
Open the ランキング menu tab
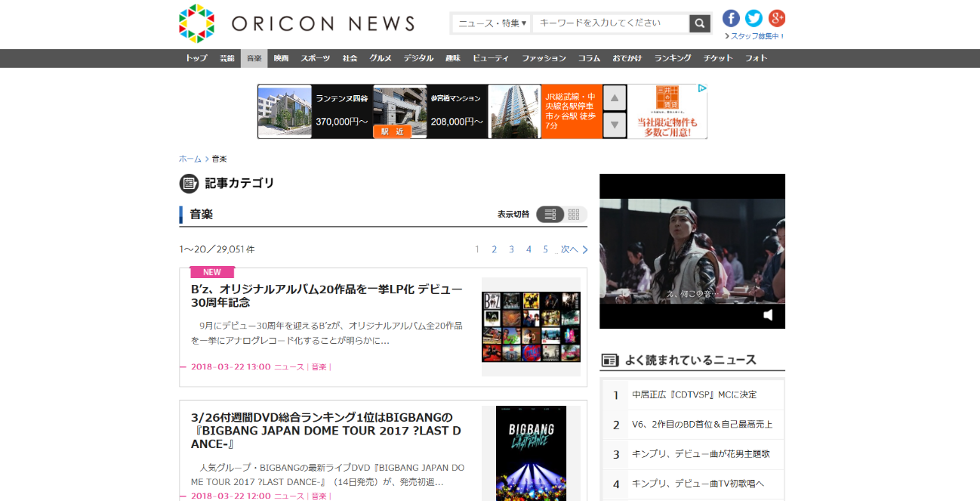point(672,58)
